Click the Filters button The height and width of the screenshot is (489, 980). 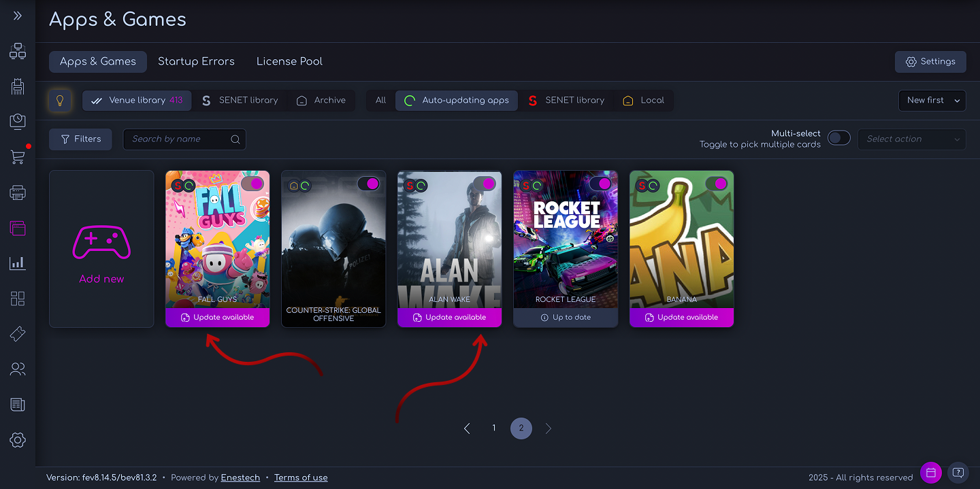pos(80,139)
